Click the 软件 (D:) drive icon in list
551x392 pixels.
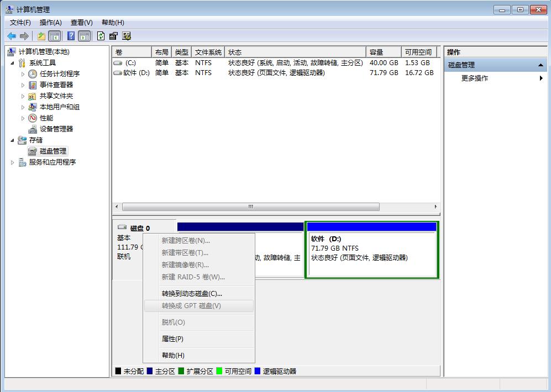click(x=118, y=73)
